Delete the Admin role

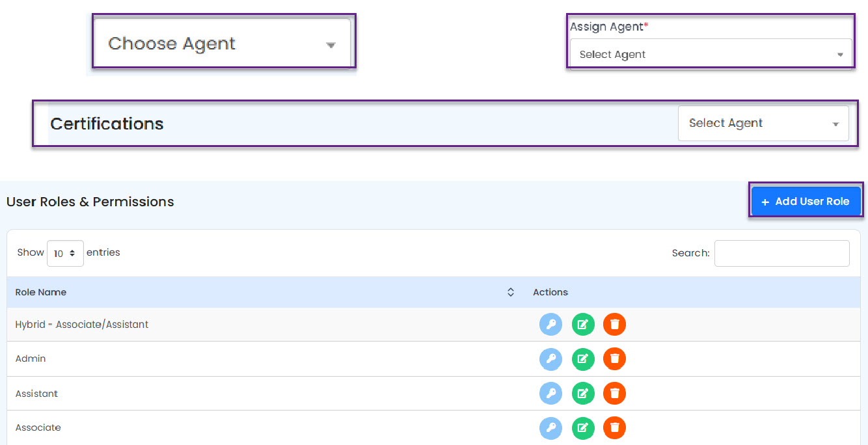pyautogui.click(x=614, y=358)
